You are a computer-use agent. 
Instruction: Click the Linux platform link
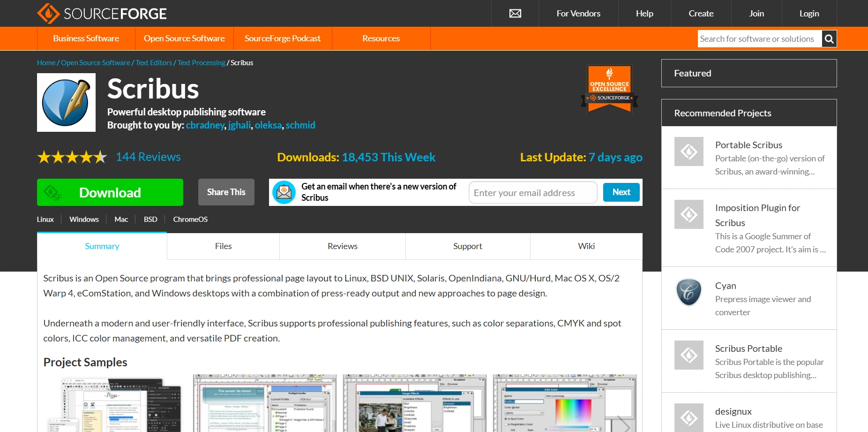[x=45, y=220]
